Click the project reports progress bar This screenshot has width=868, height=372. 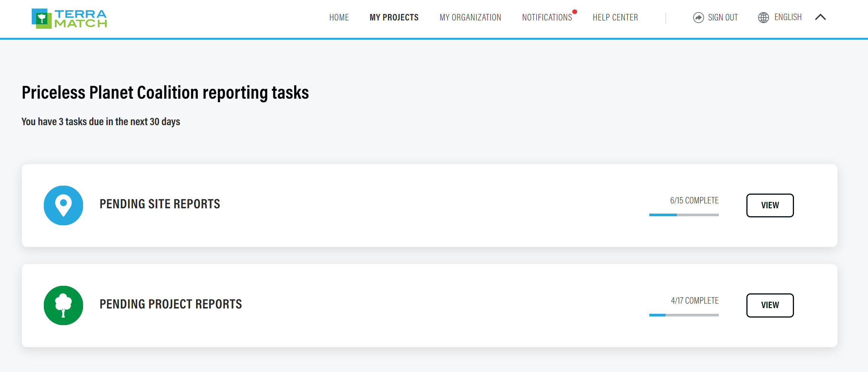(684, 315)
